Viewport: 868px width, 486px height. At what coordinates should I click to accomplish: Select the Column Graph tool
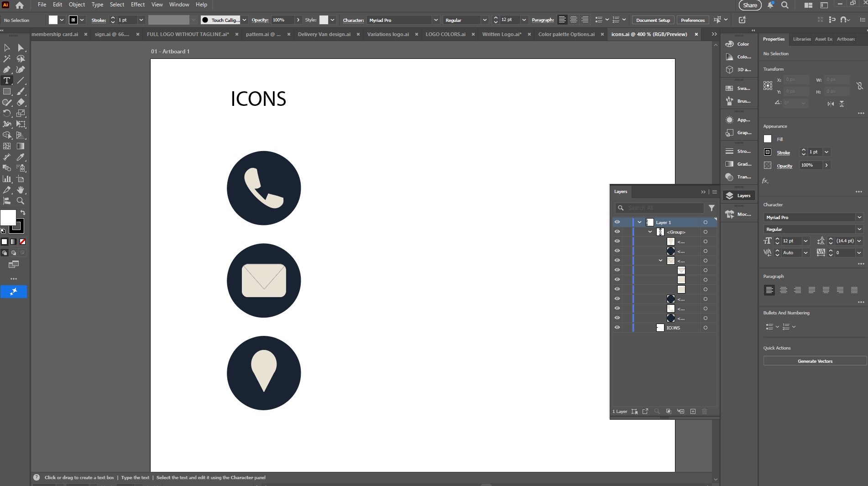tap(7, 179)
